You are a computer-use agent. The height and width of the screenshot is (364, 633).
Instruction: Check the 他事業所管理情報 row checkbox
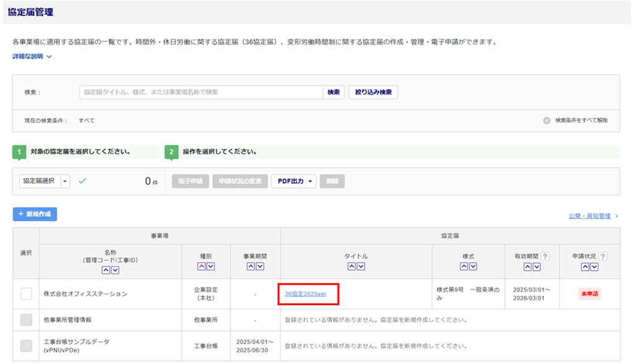pos(26,320)
